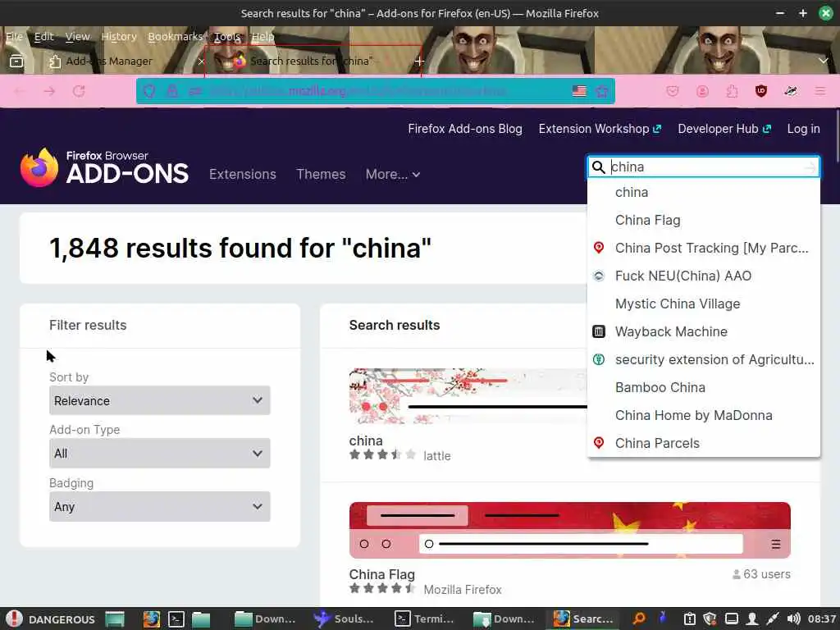Open the Extensions puzzle-piece toolbar icon

732,91
